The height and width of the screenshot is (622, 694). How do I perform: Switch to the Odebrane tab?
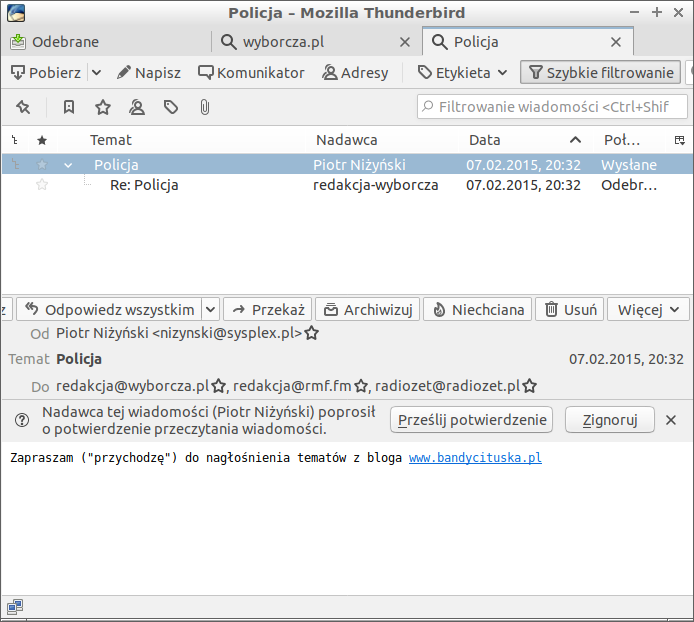tap(54, 42)
